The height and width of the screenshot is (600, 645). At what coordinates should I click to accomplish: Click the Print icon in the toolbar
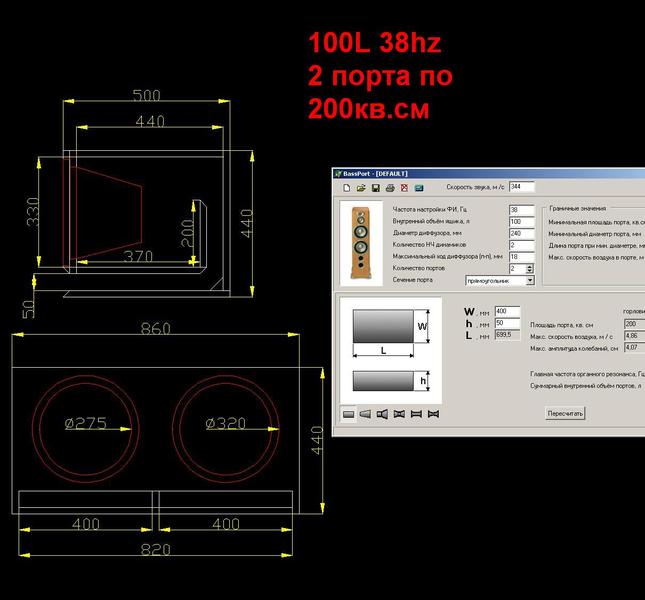[389, 188]
